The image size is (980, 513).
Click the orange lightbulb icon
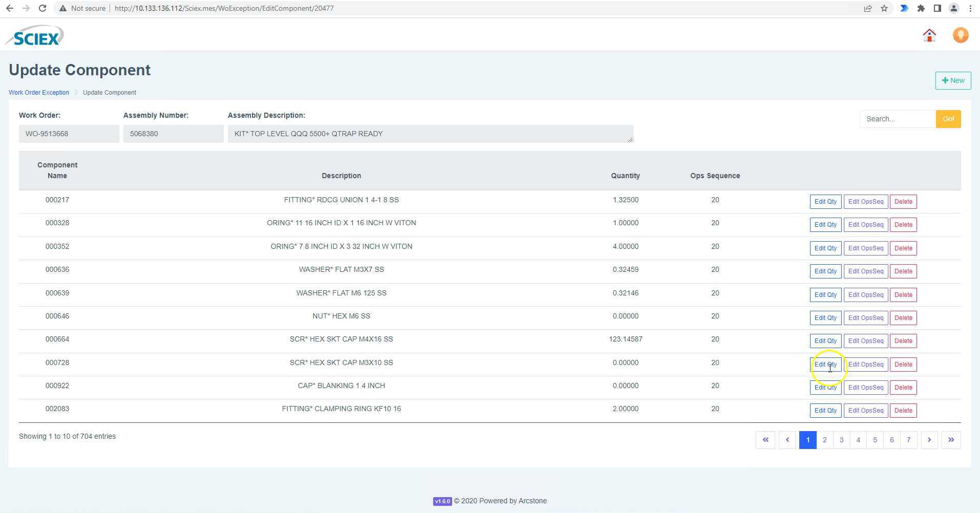960,35
